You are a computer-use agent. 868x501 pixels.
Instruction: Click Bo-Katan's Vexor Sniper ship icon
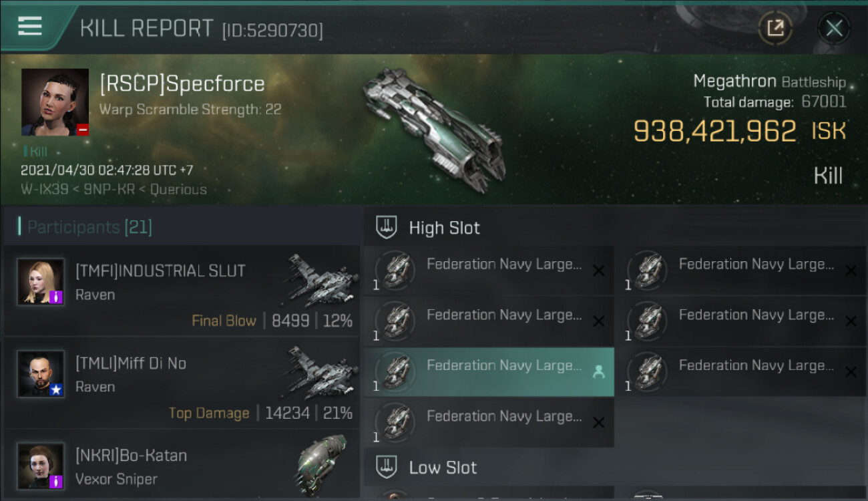322,464
